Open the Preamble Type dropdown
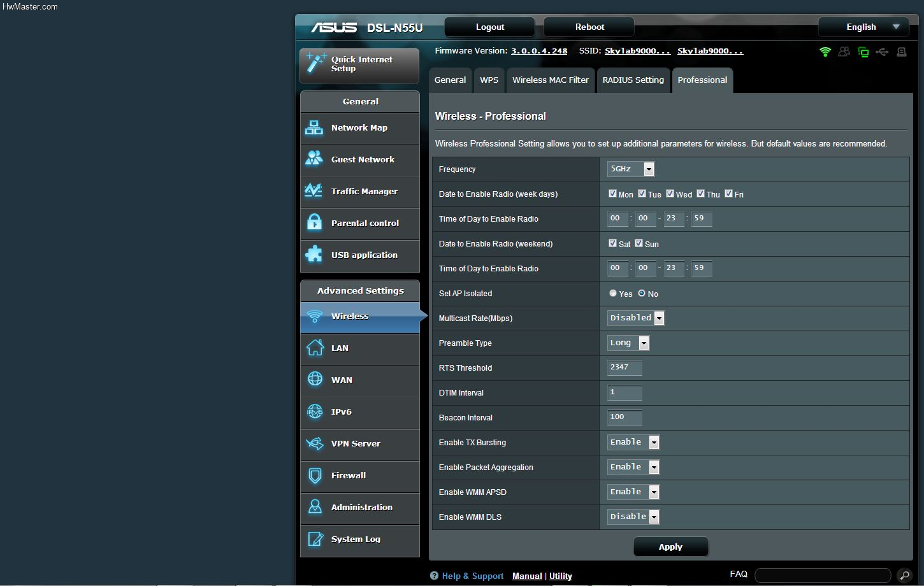 point(628,343)
